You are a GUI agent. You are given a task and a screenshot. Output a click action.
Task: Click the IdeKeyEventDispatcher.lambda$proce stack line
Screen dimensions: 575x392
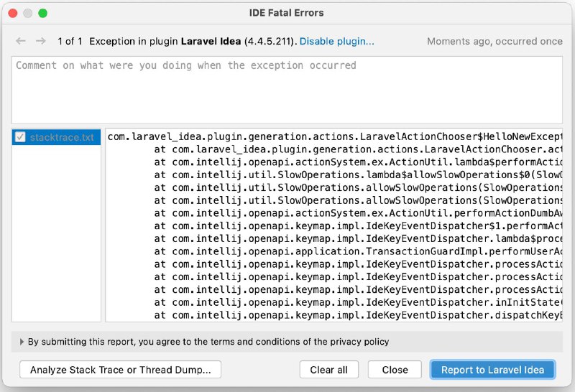point(358,238)
